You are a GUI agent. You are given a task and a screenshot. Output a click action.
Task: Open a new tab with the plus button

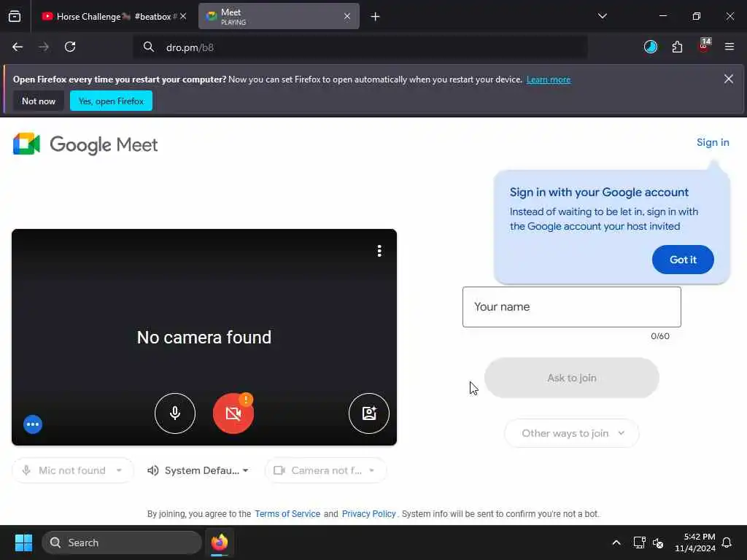(x=376, y=17)
